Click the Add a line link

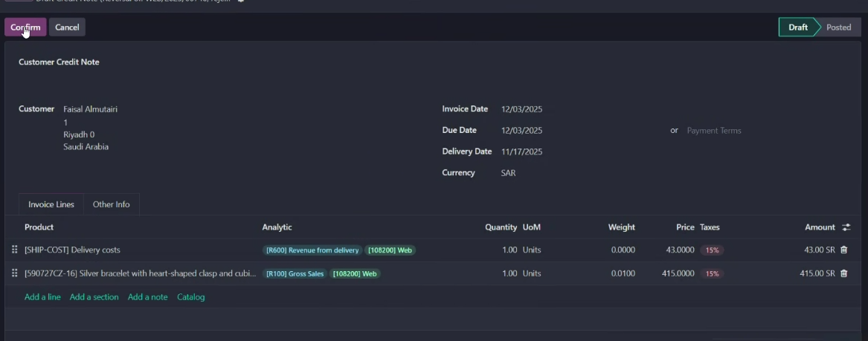tap(42, 296)
